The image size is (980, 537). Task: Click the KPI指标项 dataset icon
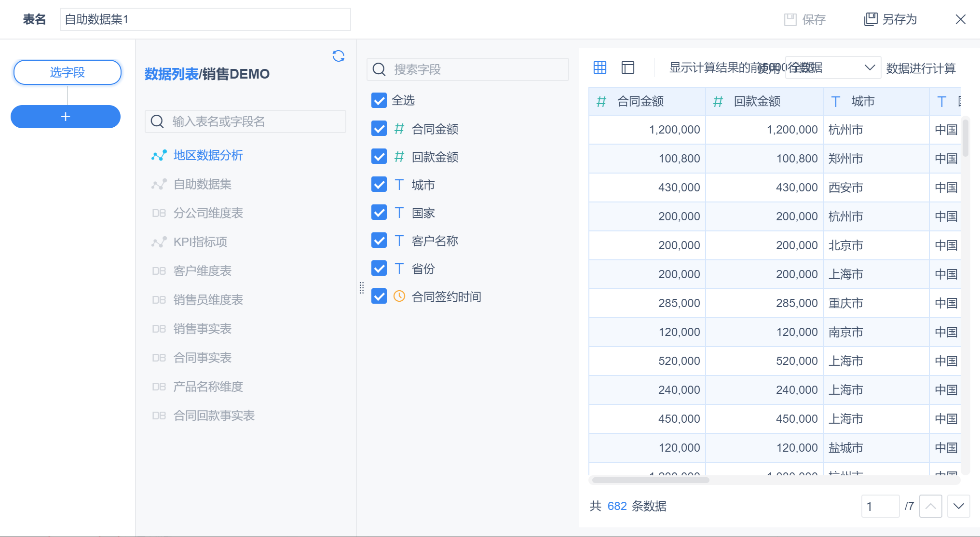point(159,242)
